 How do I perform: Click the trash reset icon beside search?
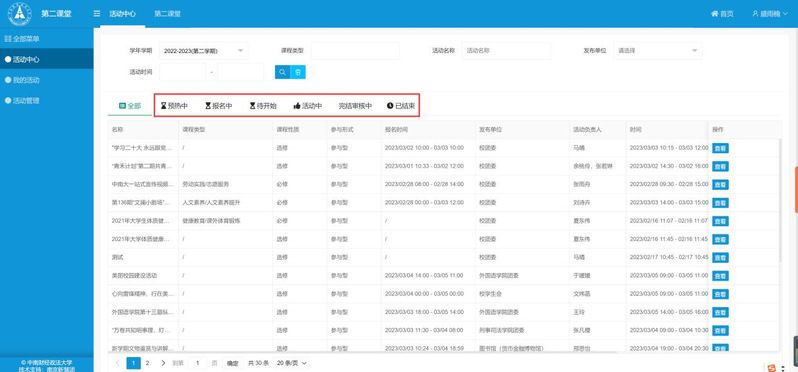tap(298, 72)
